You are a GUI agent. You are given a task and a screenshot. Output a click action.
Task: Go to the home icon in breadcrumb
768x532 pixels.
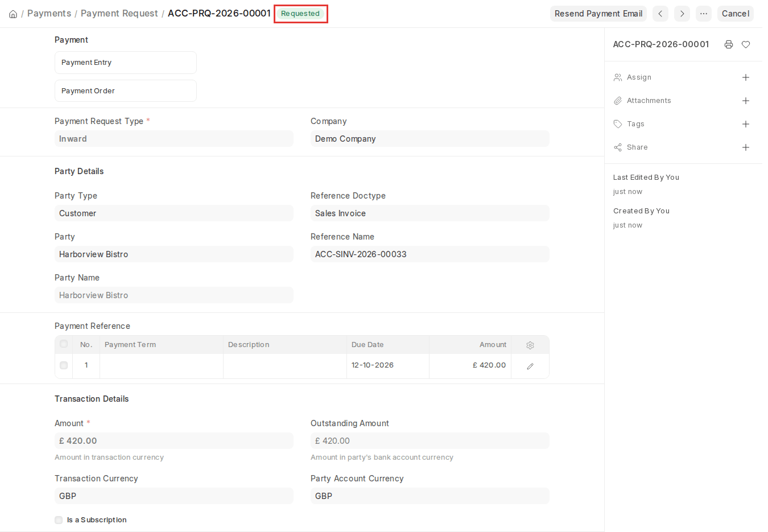pos(13,14)
